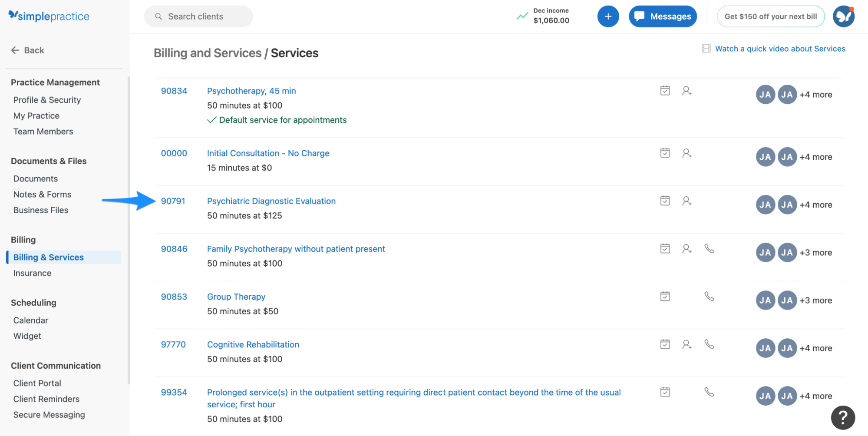Click the person-add toggle for Psychiatric Diagnostic Evaluation
This screenshot has height=436, width=868.
coord(686,201)
